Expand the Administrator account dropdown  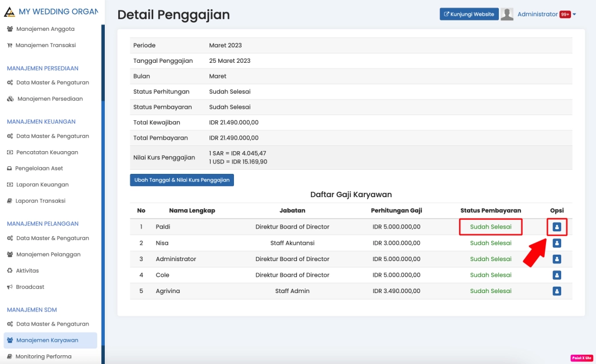pos(538,15)
